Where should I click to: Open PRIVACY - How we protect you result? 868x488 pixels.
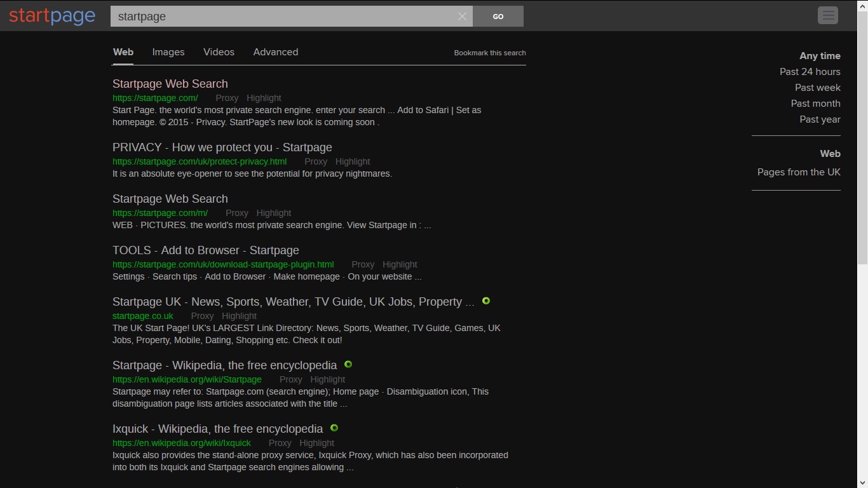pos(222,147)
